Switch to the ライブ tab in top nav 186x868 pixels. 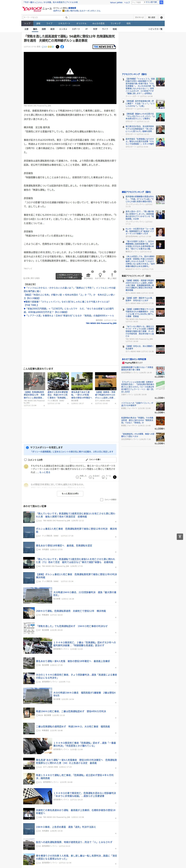(x=49, y=24)
